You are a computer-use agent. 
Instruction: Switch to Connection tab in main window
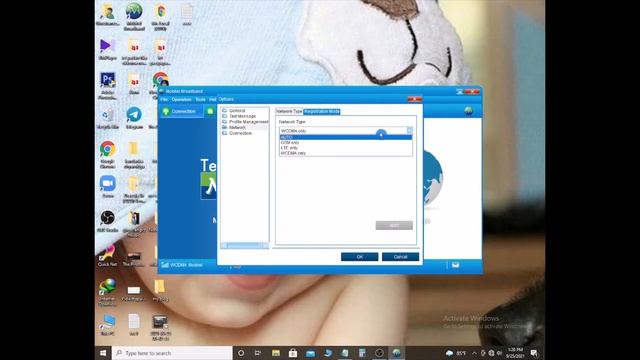coord(180,111)
